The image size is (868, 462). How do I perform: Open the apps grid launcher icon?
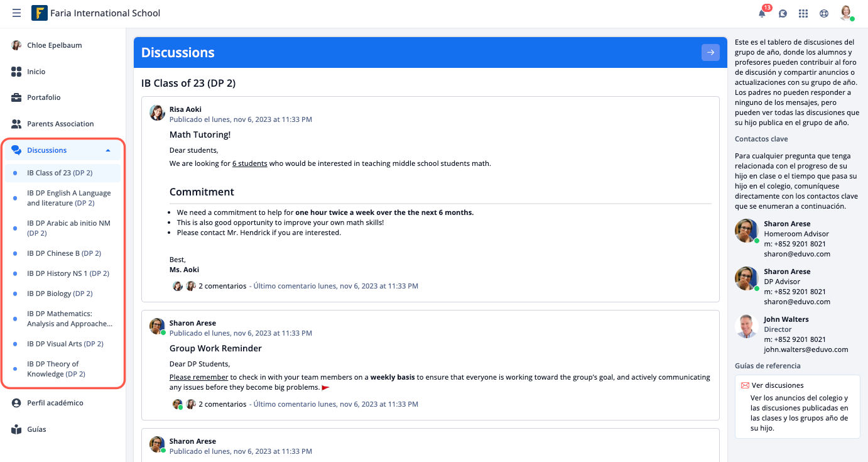point(803,13)
